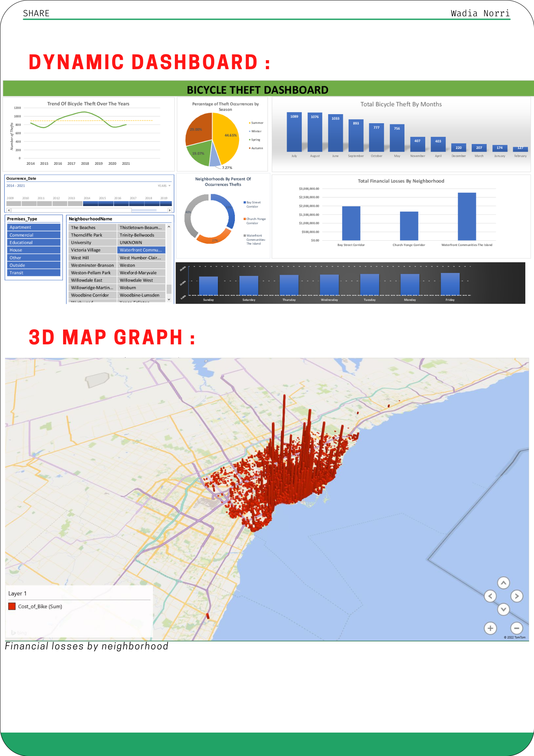534x756 pixels.
Task: Select Weston neighbourhood item
Action: click(141, 265)
